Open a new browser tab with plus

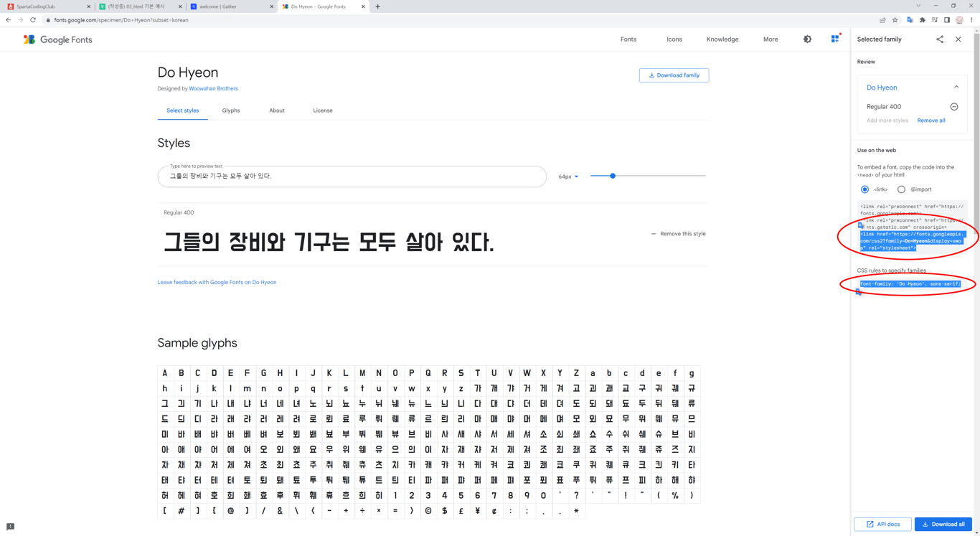378,6
